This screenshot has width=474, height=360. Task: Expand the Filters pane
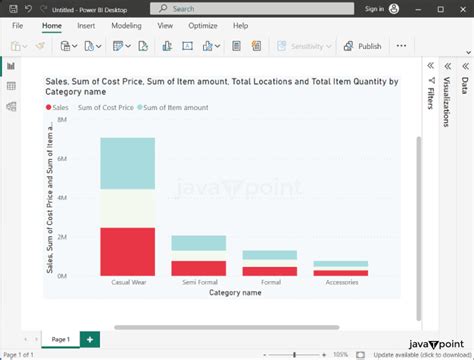coord(430,66)
